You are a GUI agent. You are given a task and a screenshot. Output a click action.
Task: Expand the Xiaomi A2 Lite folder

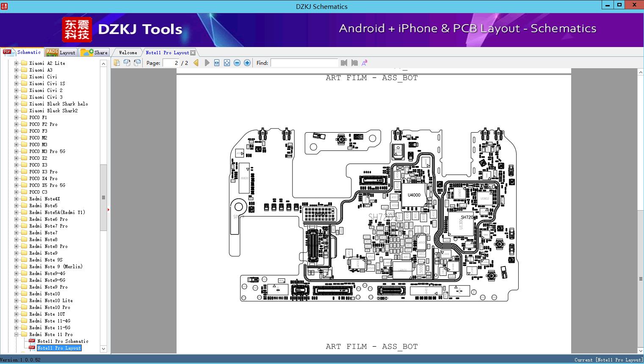click(x=17, y=63)
